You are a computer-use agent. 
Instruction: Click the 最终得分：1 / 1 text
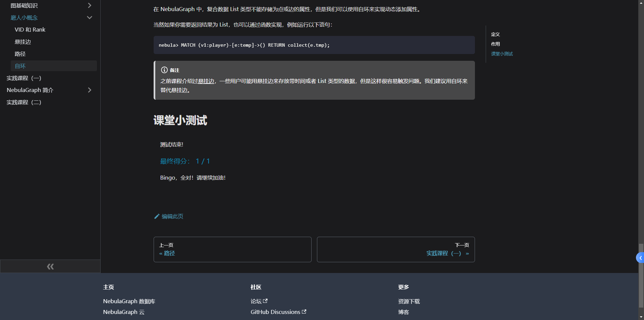tap(185, 161)
